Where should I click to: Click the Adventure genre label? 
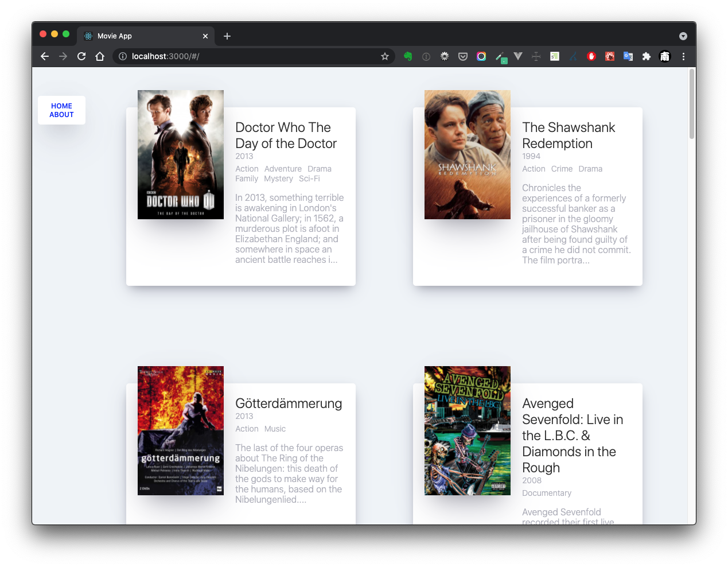tap(283, 169)
